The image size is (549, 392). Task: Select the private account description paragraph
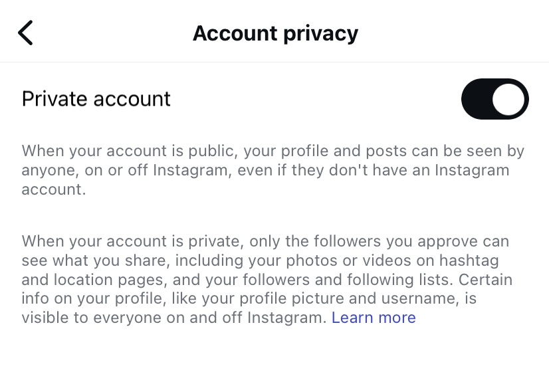tap(266, 279)
